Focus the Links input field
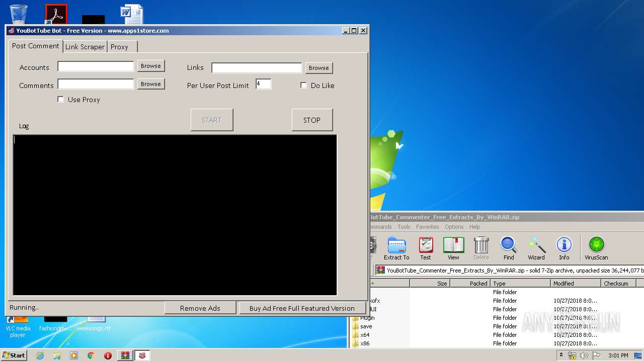 [x=257, y=68]
